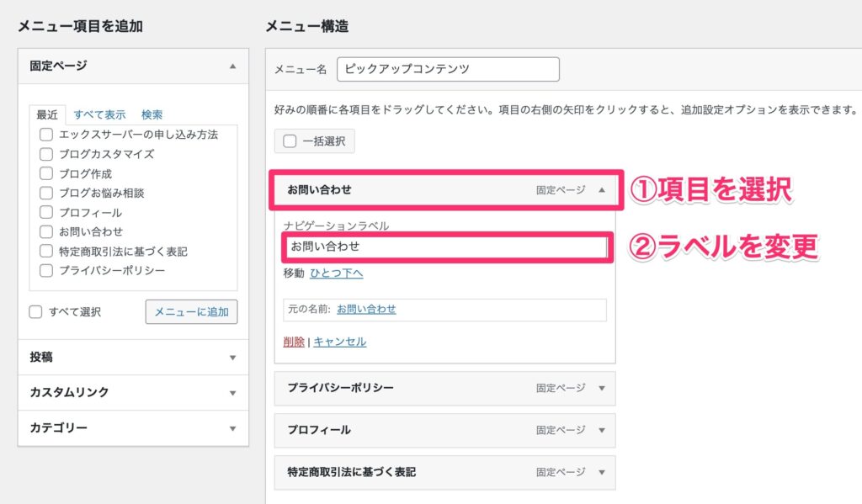Click the 削除 link
Image resolution: width=862 pixels, height=504 pixels.
point(294,342)
